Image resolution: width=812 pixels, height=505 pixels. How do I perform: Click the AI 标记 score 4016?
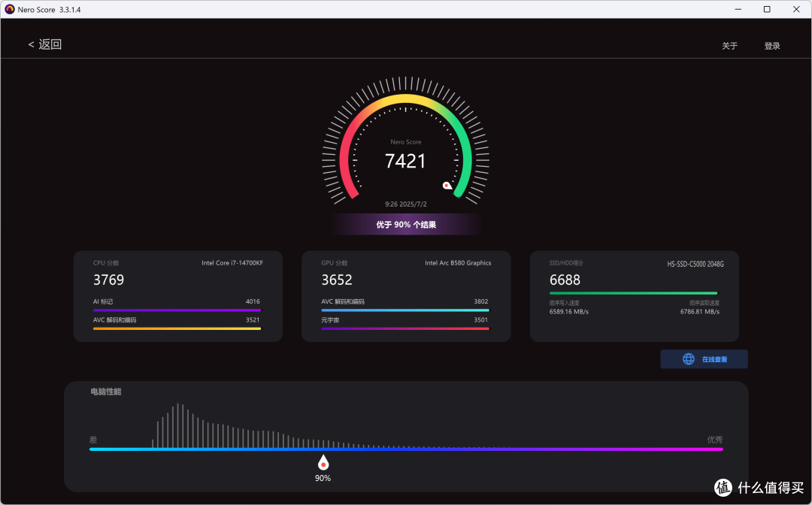pyautogui.click(x=253, y=301)
